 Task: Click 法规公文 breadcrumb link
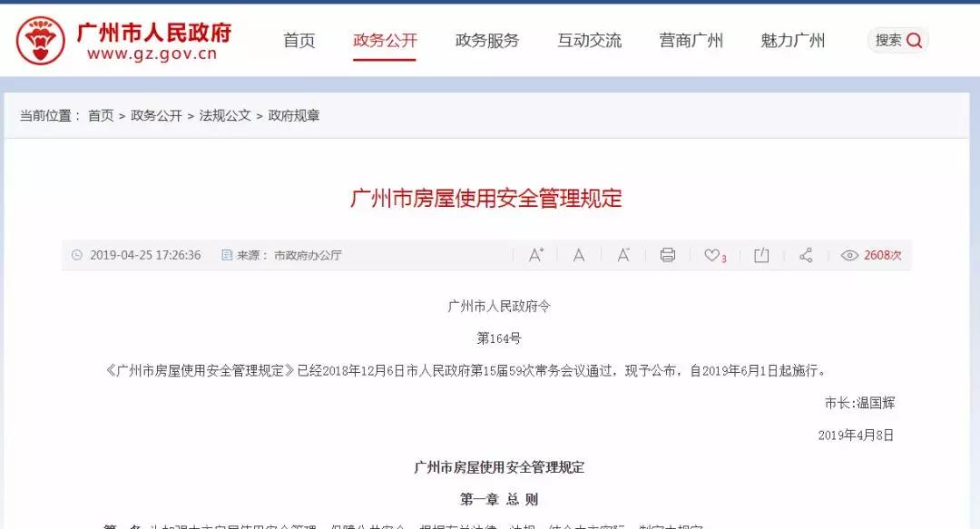point(225,115)
